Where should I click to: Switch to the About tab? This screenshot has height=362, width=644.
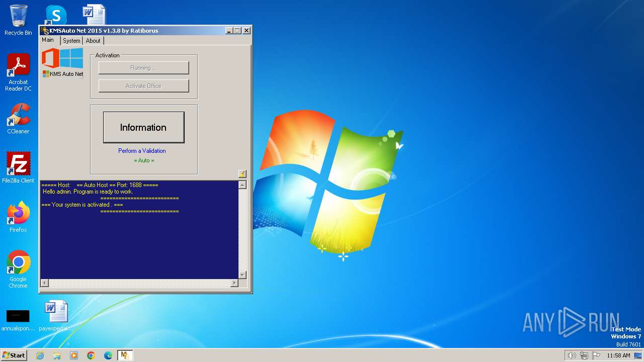pos(93,41)
